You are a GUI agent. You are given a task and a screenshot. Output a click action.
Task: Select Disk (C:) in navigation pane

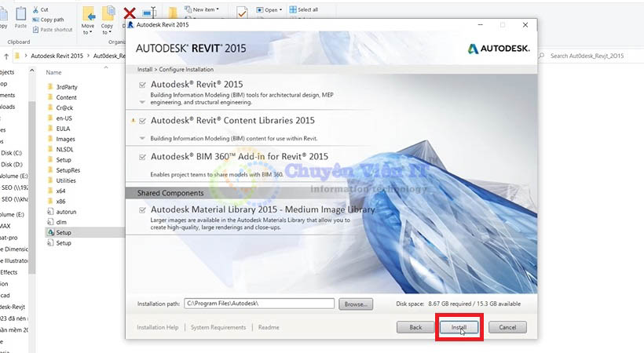coord(12,153)
